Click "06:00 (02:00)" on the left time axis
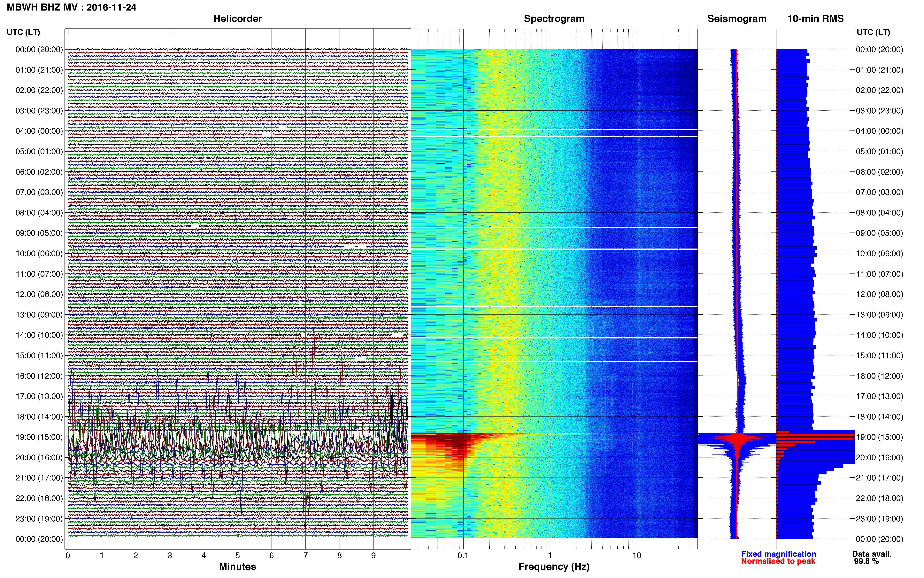924x578 pixels. 39,172
